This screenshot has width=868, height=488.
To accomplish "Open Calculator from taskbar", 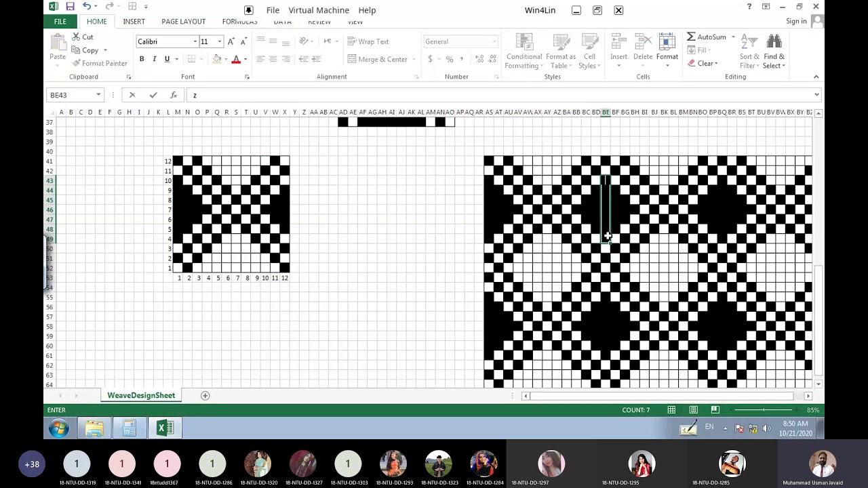I will click(x=130, y=428).
